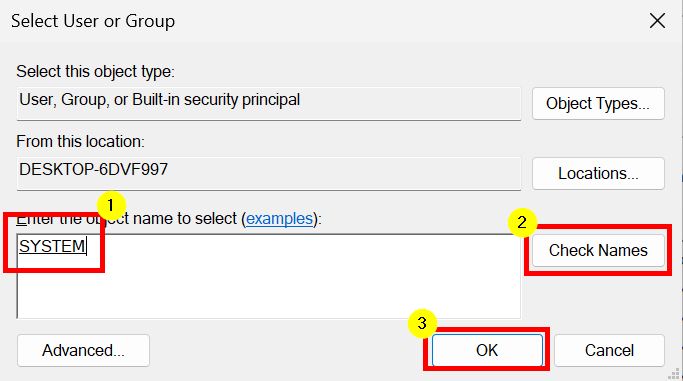Click the underlined SYSTEM entry text
Image resolution: width=683 pixels, height=381 pixels.
coord(52,246)
